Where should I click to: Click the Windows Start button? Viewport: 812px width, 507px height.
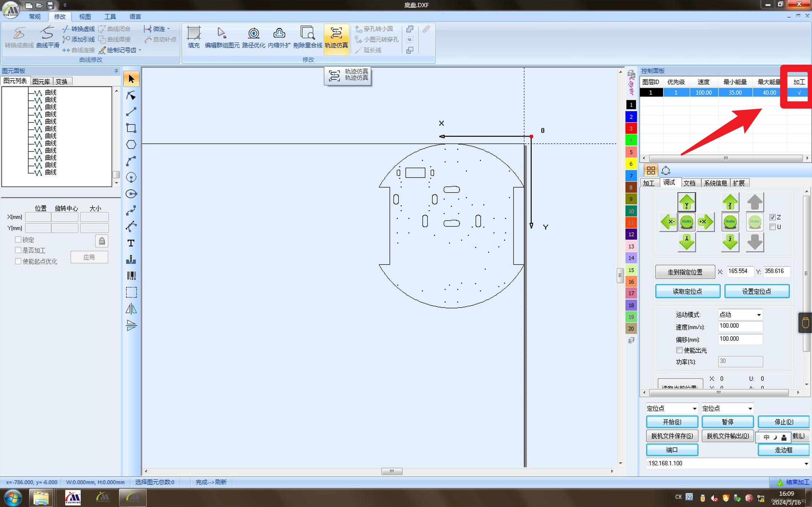point(13,498)
